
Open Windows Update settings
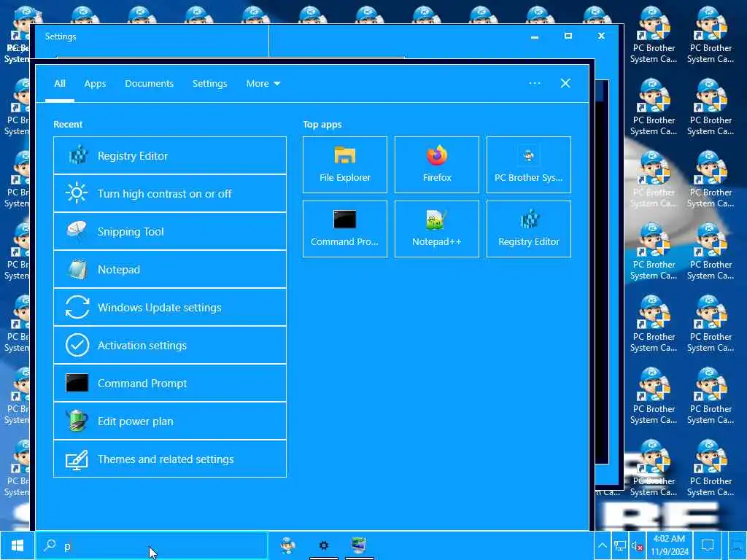click(169, 307)
